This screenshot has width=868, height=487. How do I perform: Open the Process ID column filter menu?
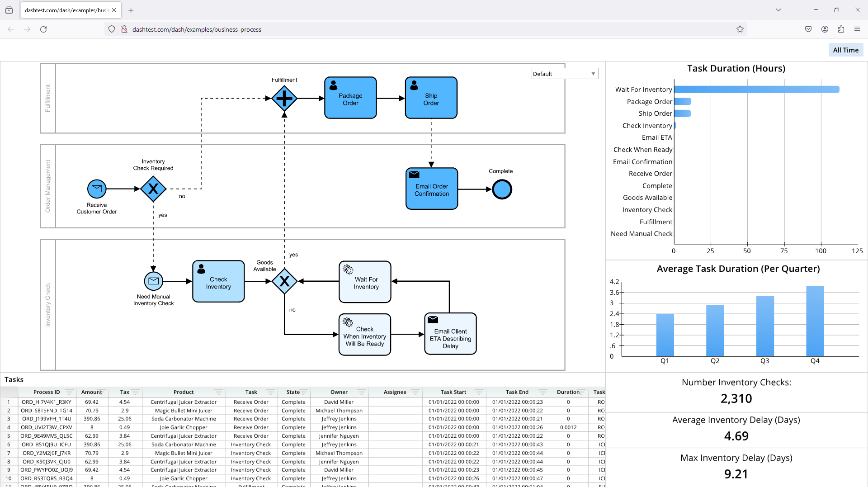69,392
